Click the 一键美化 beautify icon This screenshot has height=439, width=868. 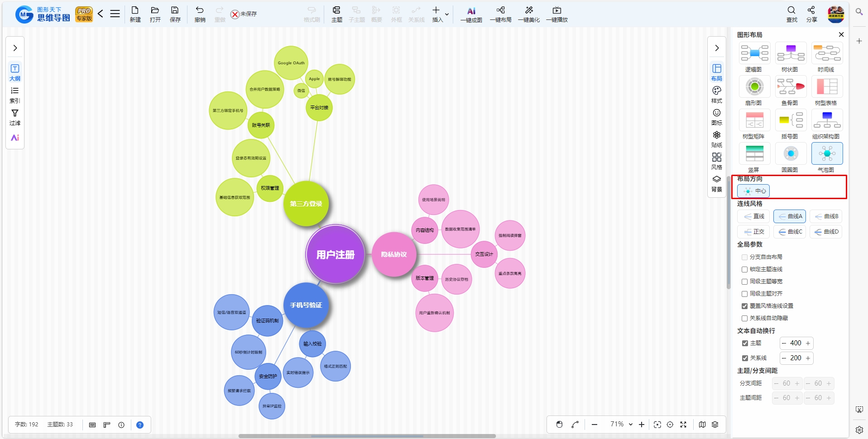529,10
